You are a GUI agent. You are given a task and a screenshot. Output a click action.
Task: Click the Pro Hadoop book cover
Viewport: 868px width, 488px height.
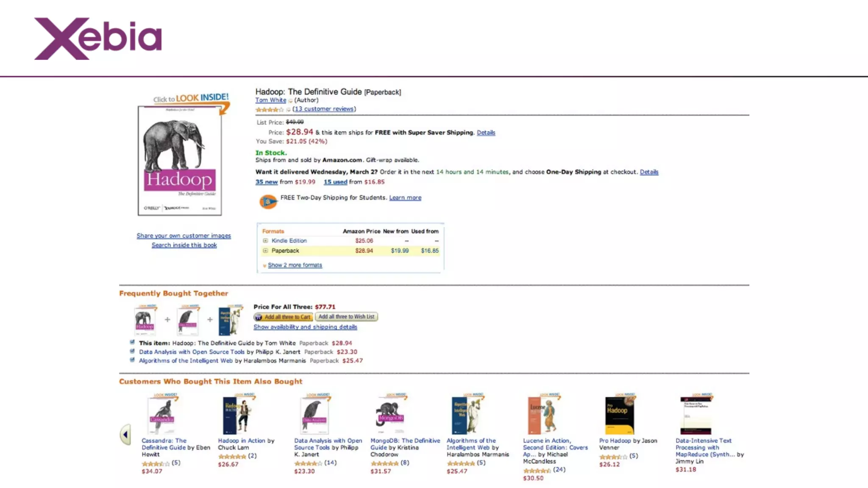pyautogui.click(x=619, y=415)
